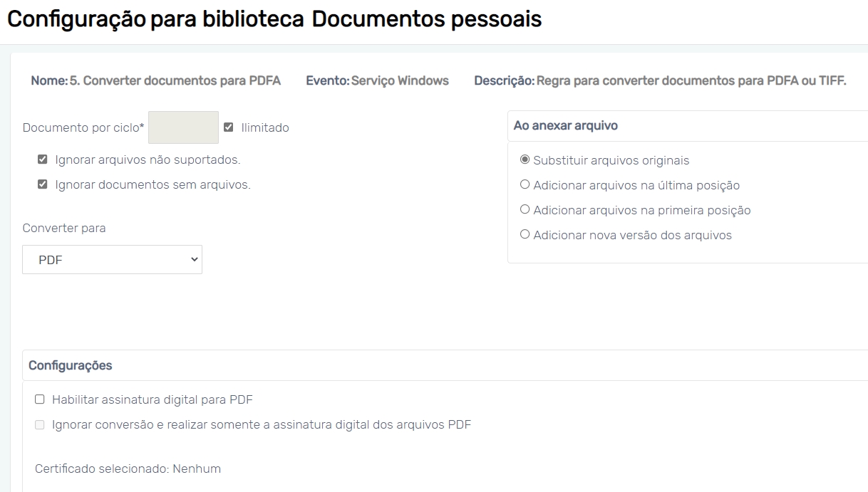Toggle 'Ignorar arquivos não suportados' checkbox
This screenshot has height=492, width=868.
click(43, 159)
